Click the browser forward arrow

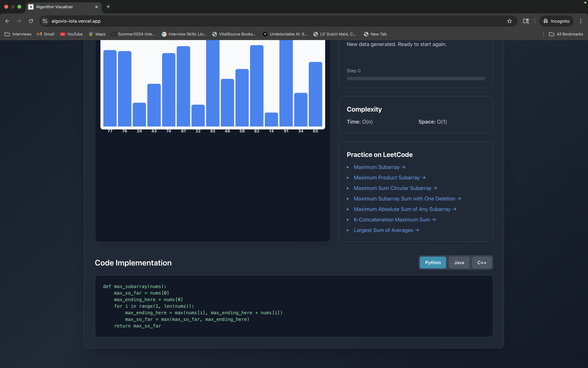click(19, 21)
